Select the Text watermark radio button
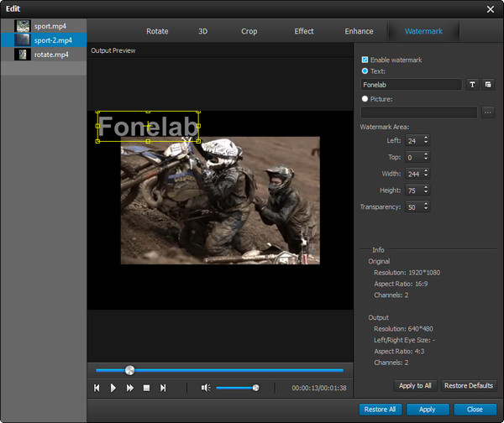 point(365,71)
